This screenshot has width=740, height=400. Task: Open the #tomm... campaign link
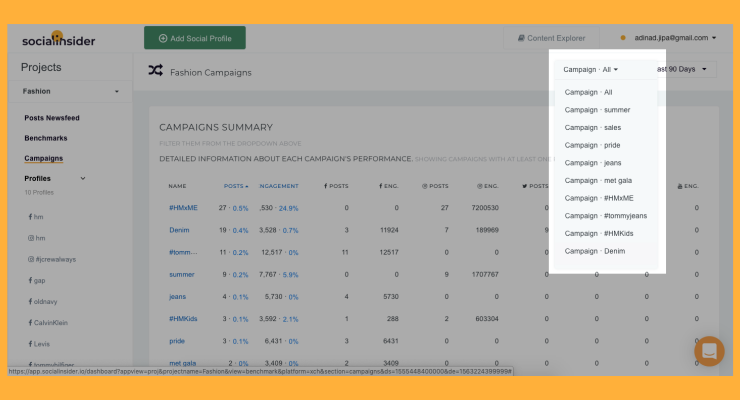[183, 252]
